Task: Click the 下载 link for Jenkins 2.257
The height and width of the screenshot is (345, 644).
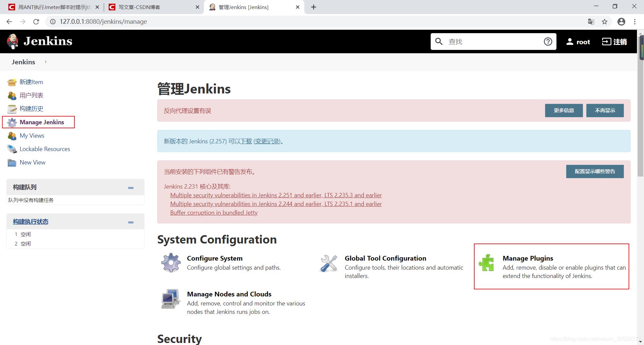Action: pos(246,141)
